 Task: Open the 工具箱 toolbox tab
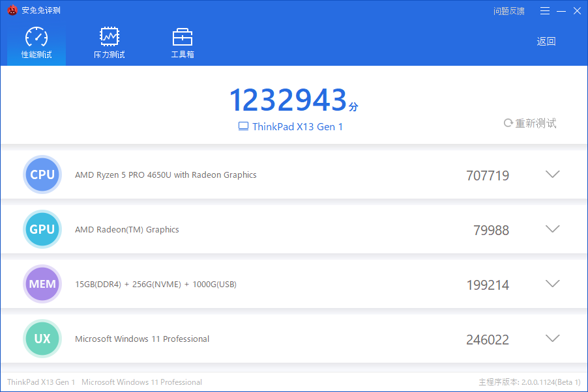[x=183, y=43]
